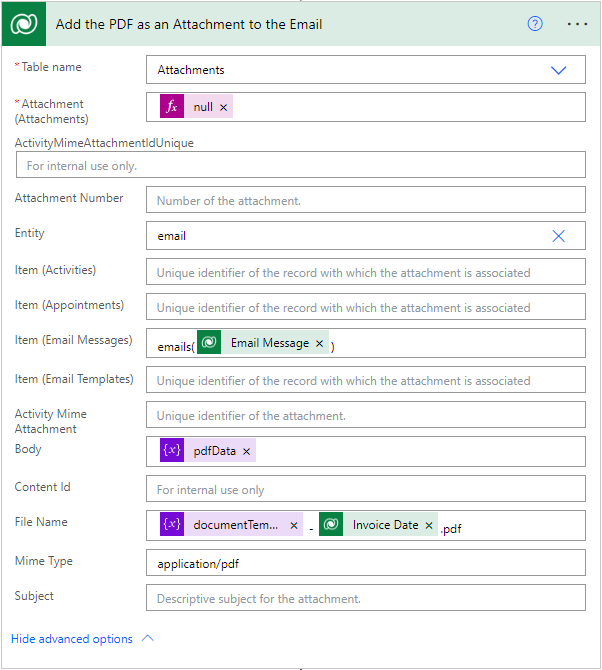Open the help question mark icon

[535, 23]
